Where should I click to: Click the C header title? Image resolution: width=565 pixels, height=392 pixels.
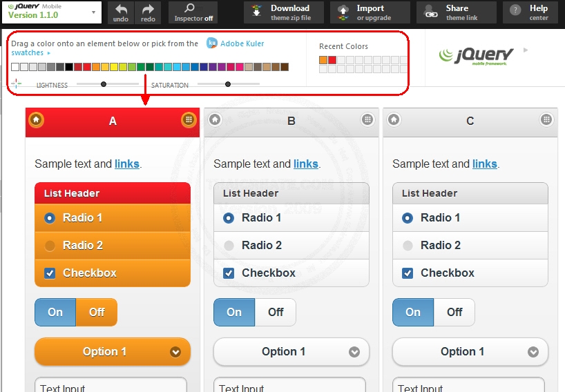[470, 121]
